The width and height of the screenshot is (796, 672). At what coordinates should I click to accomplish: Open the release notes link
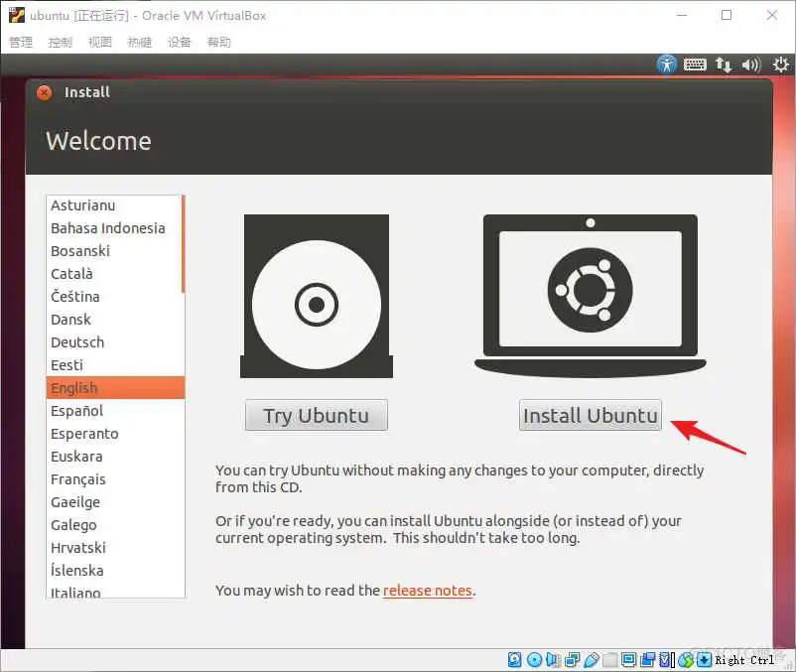click(428, 591)
